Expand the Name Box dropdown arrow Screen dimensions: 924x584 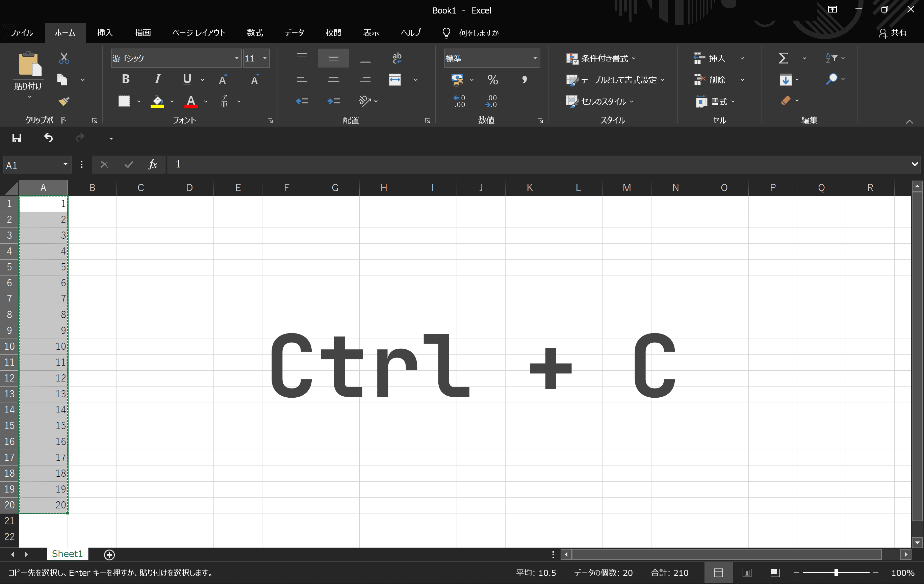[65, 164]
